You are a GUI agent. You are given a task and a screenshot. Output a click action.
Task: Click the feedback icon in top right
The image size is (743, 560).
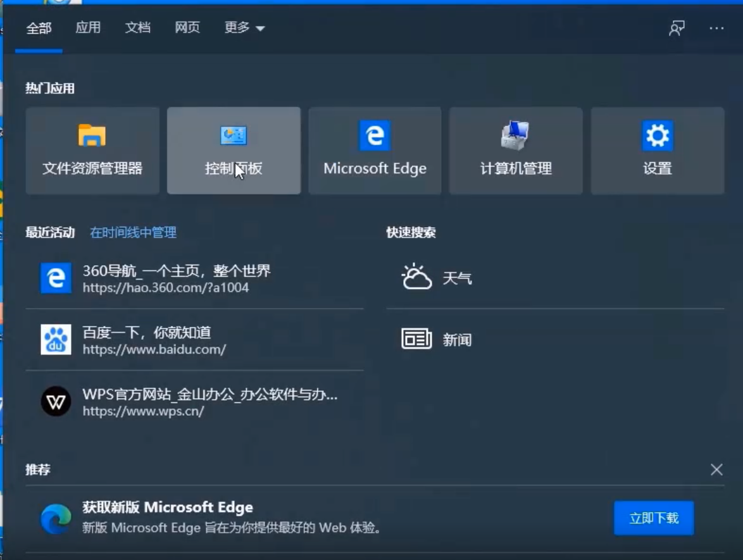click(677, 28)
